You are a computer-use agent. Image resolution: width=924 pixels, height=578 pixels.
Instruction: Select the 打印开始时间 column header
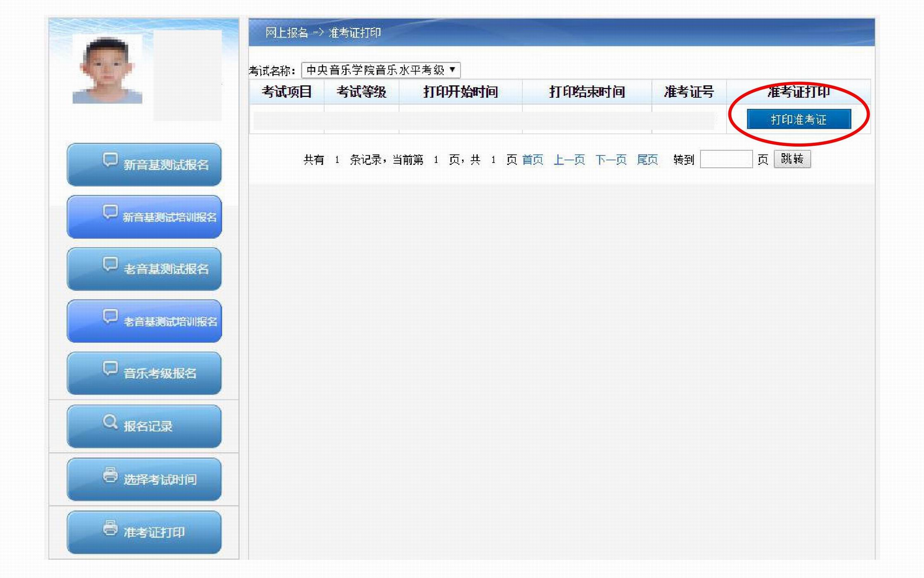(460, 92)
